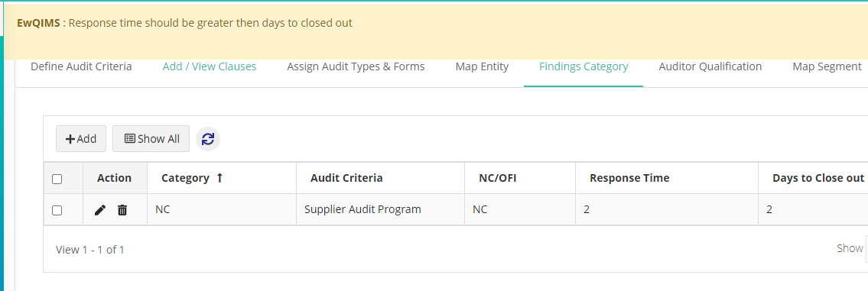Check the NC row checkbox

(57, 210)
